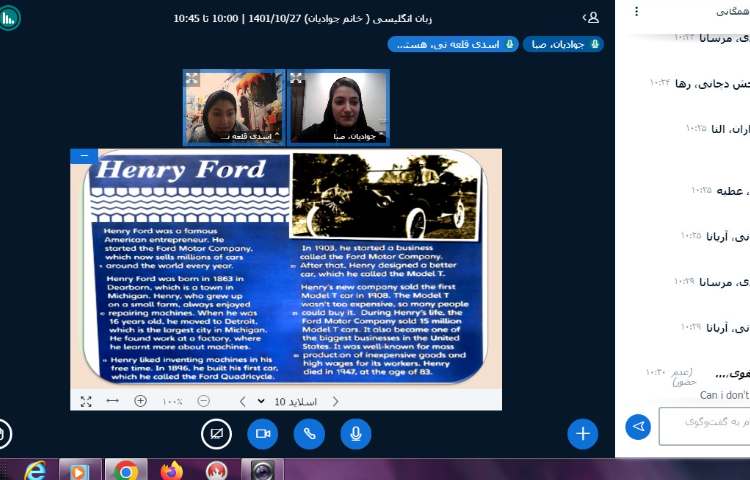Fit the slide to width
The image size is (750, 480).
(112, 401)
